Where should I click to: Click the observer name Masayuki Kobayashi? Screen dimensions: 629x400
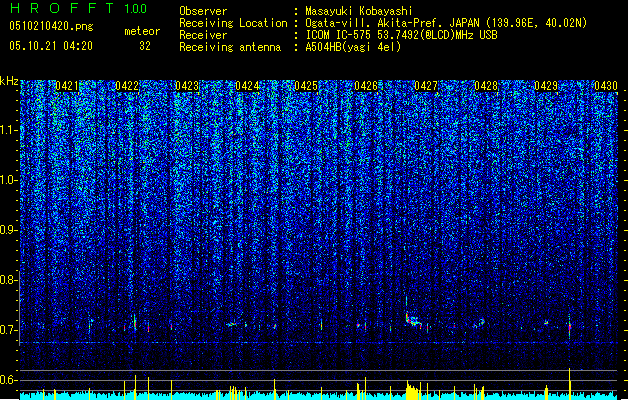tap(359, 11)
